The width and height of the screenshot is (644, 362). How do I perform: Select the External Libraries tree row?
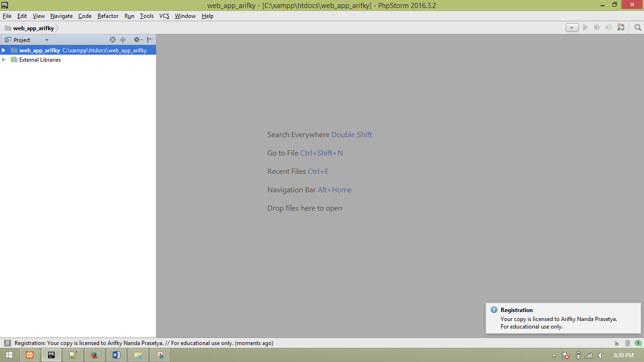point(78,60)
